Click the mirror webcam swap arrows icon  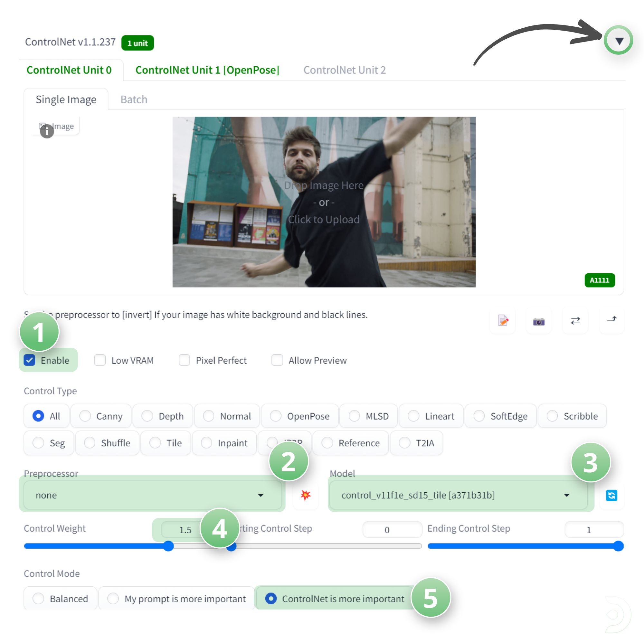coord(575,321)
